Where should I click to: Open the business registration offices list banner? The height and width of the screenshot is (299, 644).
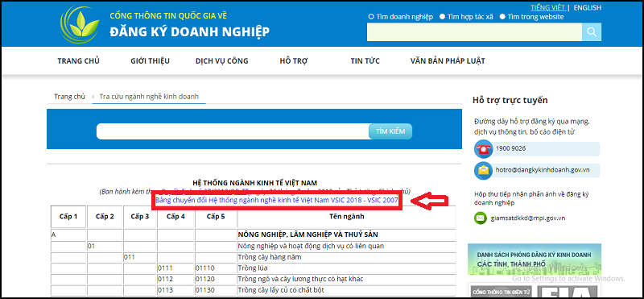coord(535,259)
